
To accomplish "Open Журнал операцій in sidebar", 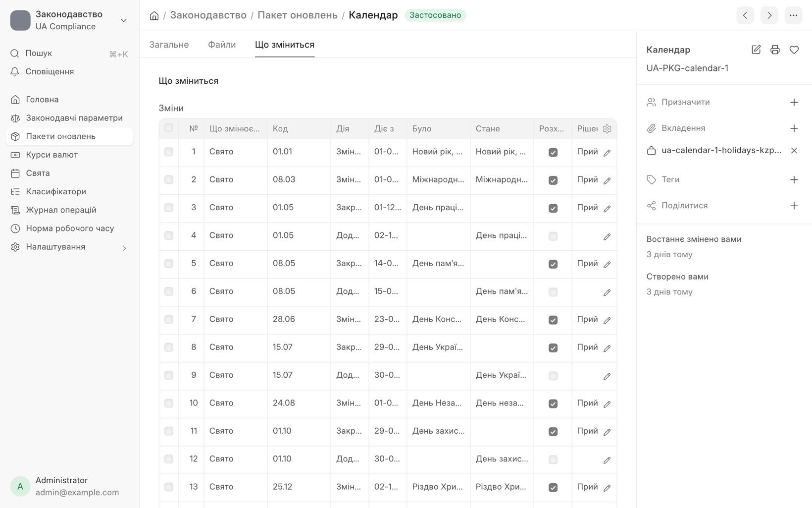I will (x=69, y=210).
